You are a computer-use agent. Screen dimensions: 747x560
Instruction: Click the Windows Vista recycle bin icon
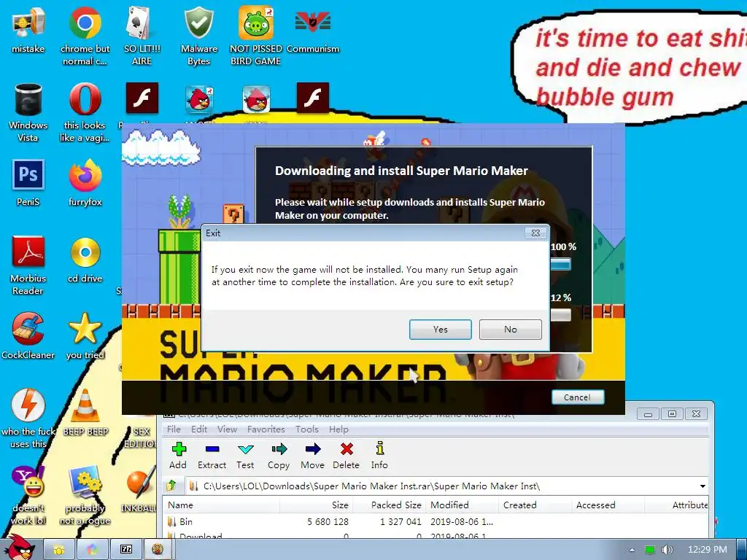pos(28,112)
